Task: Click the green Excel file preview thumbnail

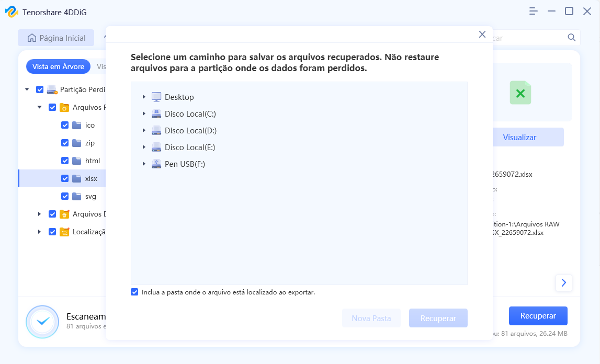Action: click(520, 93)
